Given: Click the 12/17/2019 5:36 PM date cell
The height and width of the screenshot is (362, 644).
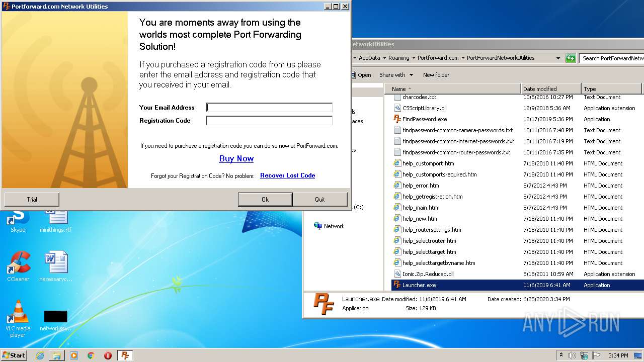Looking at the screenshot, I should [548, 119].
